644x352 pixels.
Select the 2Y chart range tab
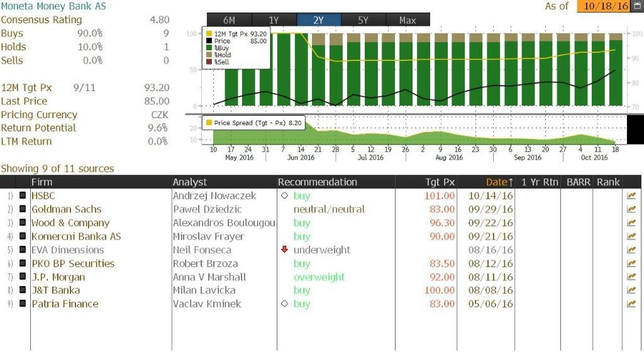click(x=318, y=19)
